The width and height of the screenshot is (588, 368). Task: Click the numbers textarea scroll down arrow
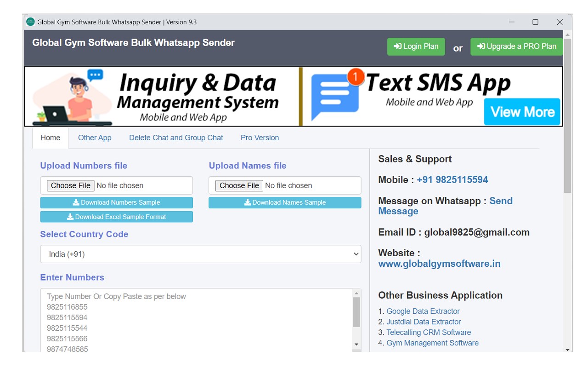356,345
